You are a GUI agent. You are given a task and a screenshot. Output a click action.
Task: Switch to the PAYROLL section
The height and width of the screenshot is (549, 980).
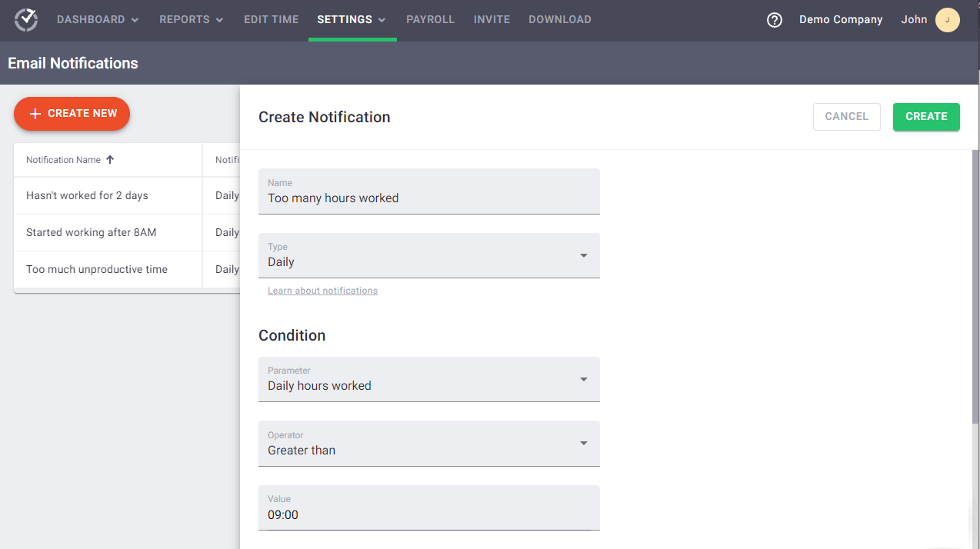tap(430, 19)
